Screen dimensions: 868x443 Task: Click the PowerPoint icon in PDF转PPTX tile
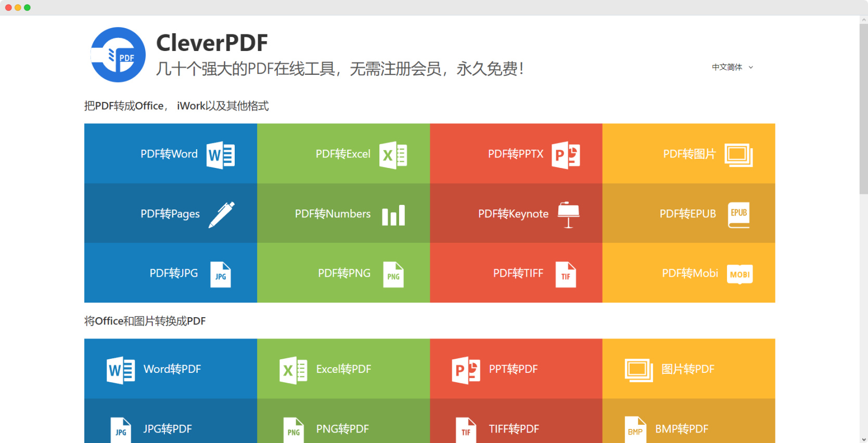[x=566, y=155]
